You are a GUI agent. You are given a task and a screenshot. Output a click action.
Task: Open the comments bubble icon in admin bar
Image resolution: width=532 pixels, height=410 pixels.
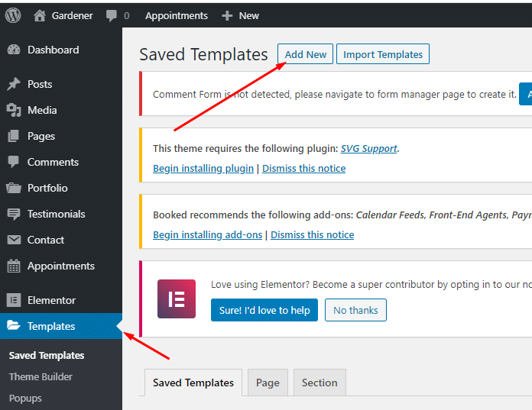tap(112, 16)
